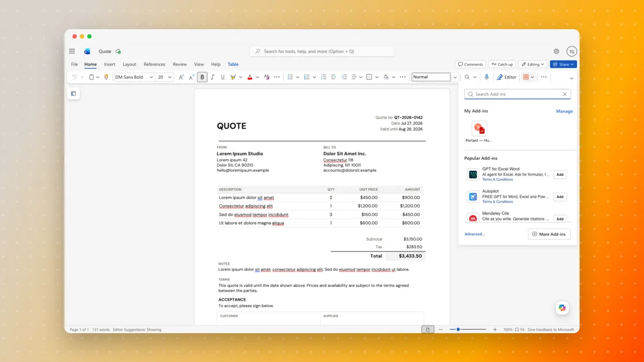
Task: Set paragraph alignment
Action: coord(354,77)
